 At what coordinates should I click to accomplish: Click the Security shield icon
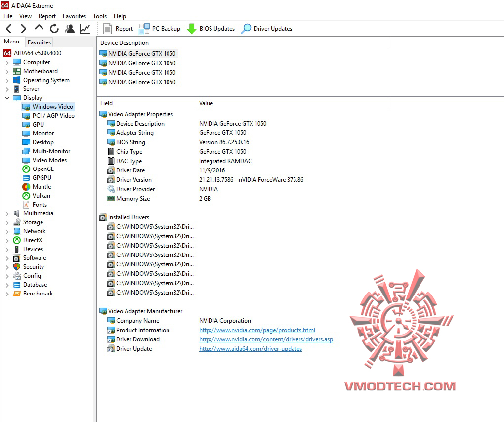click(x=17, y=267)
